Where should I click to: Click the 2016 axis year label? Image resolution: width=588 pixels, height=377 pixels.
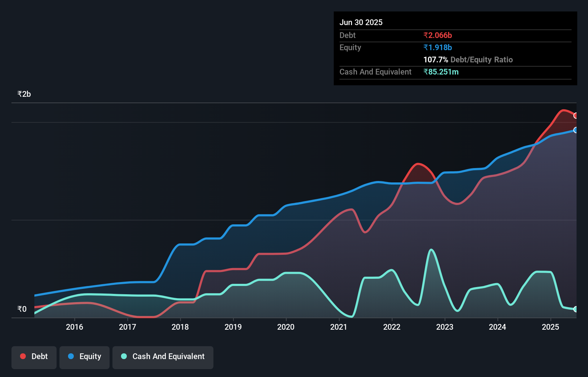click(74, 327)
